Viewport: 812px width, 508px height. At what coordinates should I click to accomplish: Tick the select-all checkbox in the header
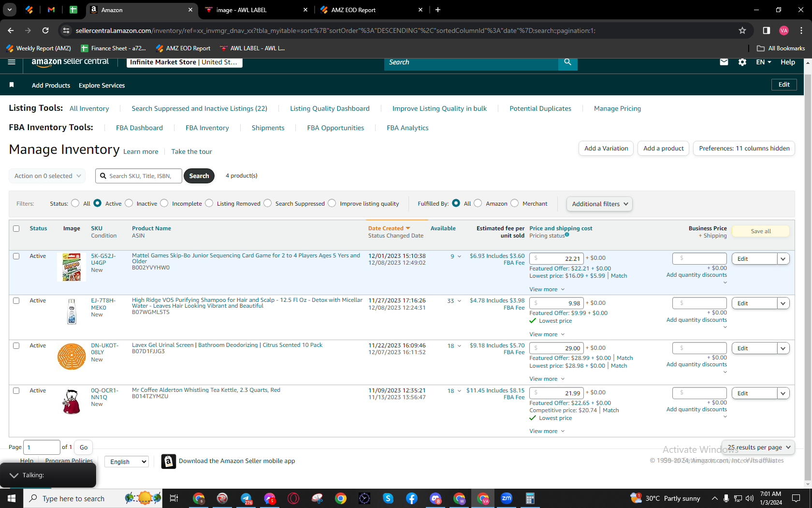(x=16, y=228)
